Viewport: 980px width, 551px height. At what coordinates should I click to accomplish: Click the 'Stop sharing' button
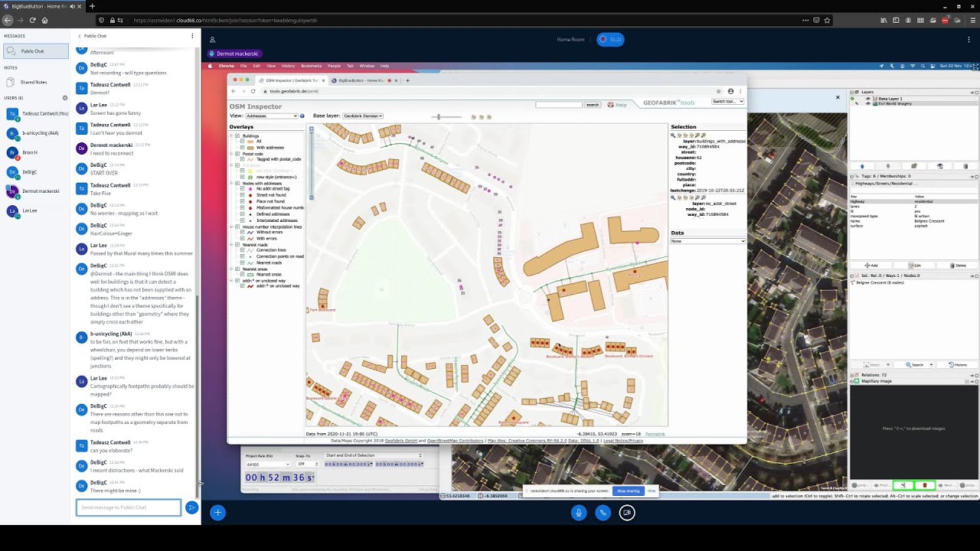(x=628, y=491)
